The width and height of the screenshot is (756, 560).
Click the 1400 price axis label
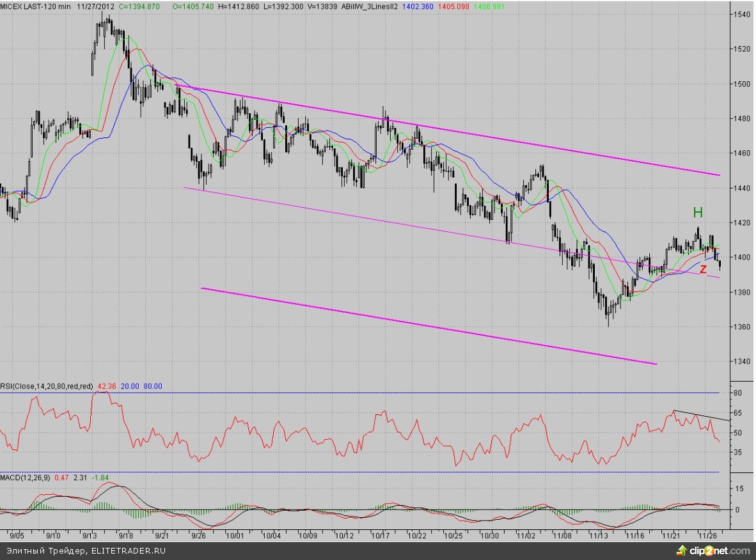click(742, 258)
